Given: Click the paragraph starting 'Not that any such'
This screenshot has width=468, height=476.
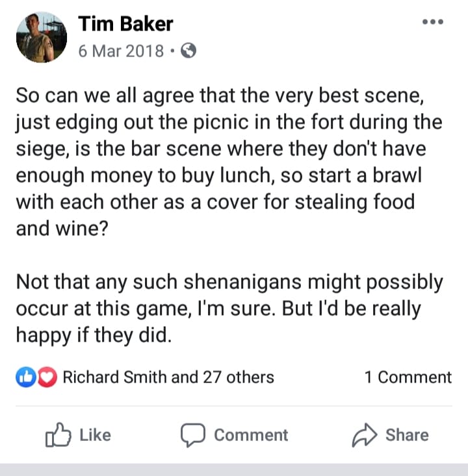Looking at the screenshot, I should tap(227, 308).
